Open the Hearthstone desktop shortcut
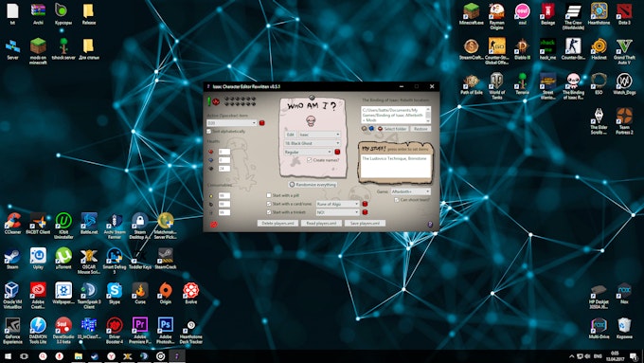The width and height of the screenshot is (644, 363). point(599,13)
